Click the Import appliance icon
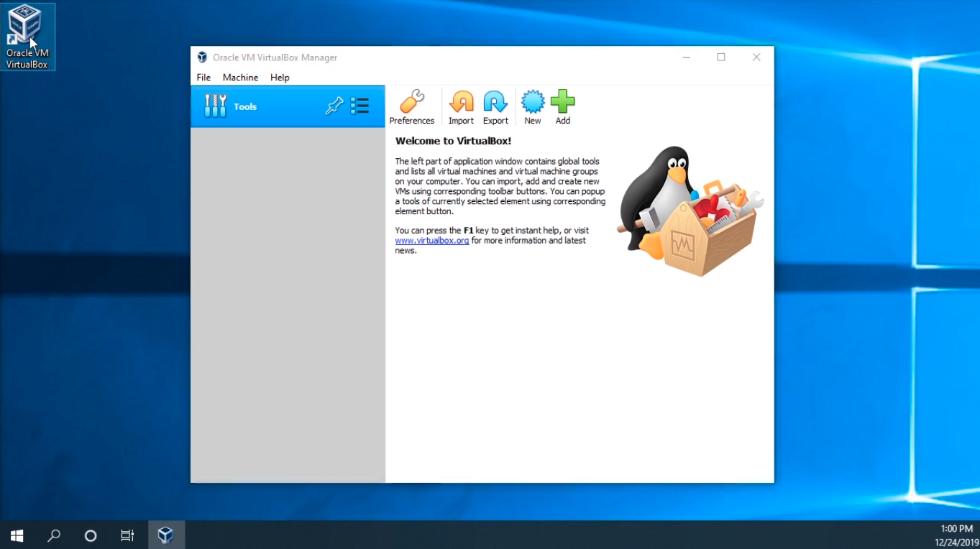This screenshot has width=980, height=549. [x=461, y=107]
